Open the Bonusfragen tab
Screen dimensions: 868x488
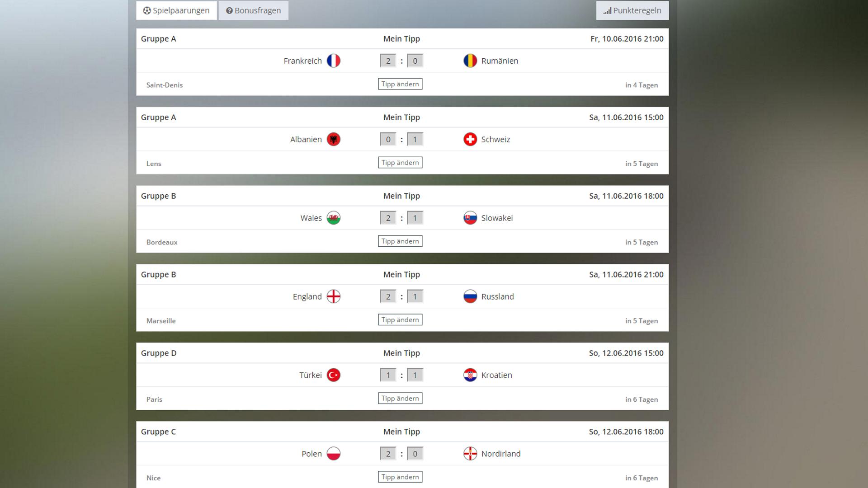[254, 10]
